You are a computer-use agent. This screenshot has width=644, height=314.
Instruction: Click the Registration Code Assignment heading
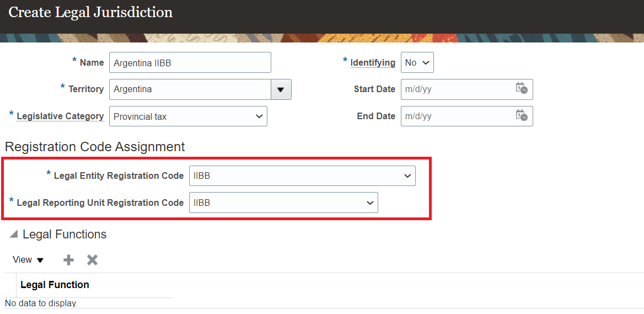point(95,147)
